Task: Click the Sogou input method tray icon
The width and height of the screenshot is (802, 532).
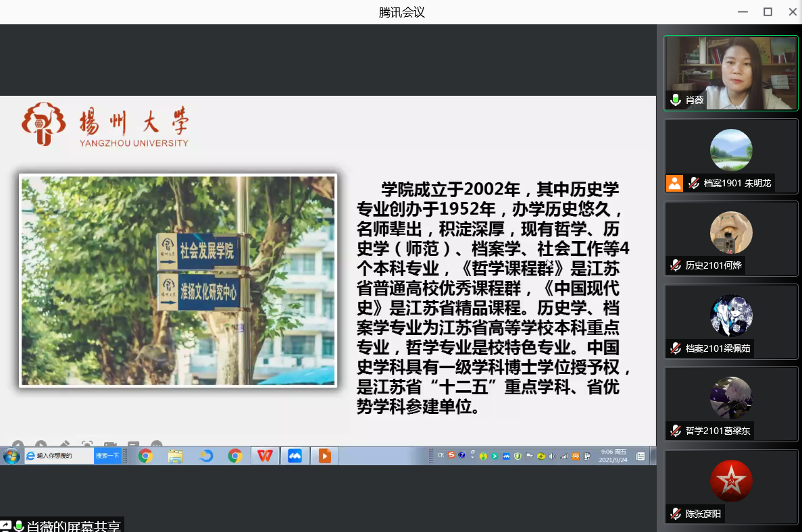Action: point(451,456)
